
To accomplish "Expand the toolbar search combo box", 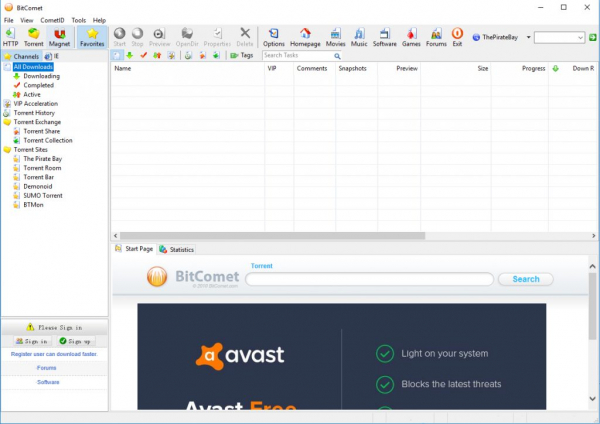I will [580, 38].
